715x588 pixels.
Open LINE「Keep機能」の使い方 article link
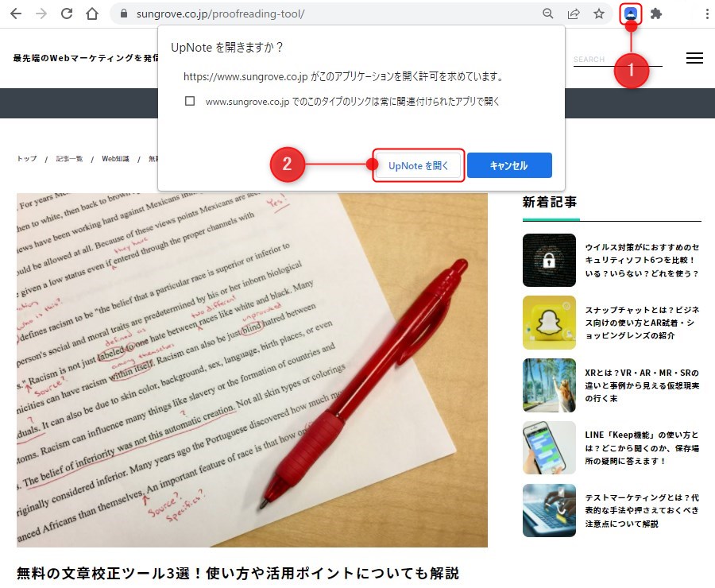click(x=642, y=448)
